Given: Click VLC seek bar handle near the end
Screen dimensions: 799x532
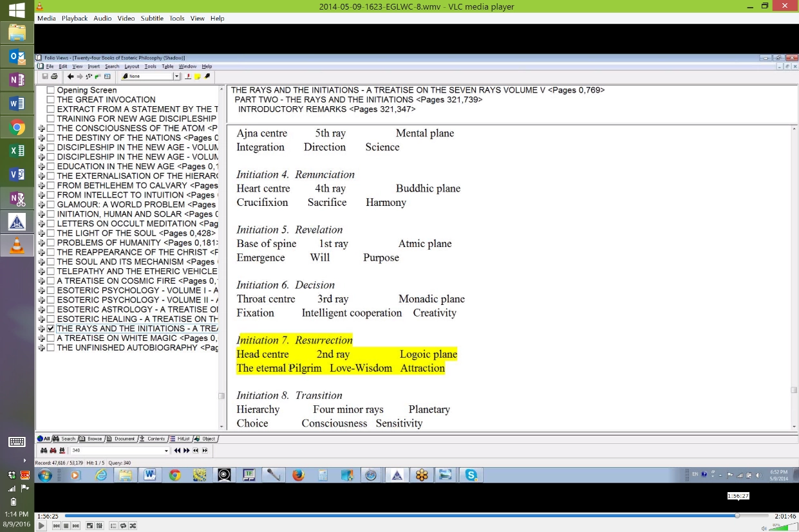Looking at the screenshot, I should pos(738,515).
